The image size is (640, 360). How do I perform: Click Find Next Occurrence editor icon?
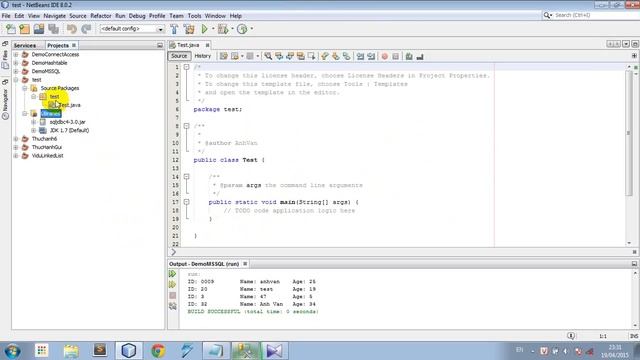point(290,56)
